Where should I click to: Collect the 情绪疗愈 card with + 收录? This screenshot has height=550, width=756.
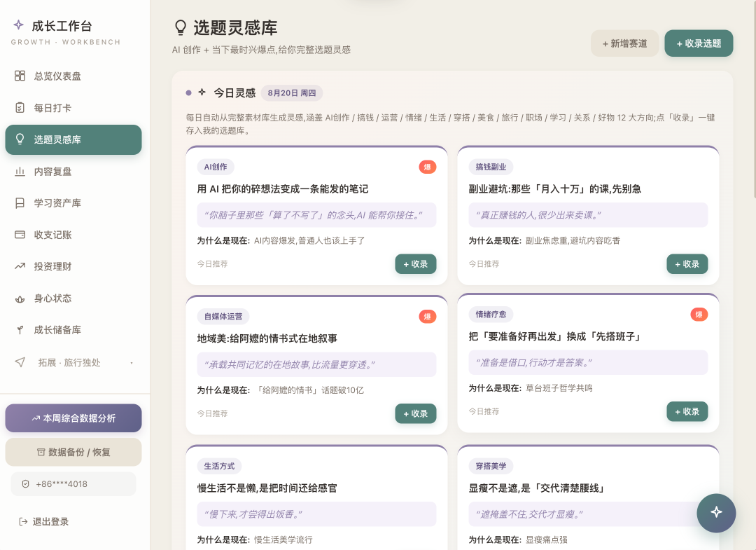(x=687, y=411)
